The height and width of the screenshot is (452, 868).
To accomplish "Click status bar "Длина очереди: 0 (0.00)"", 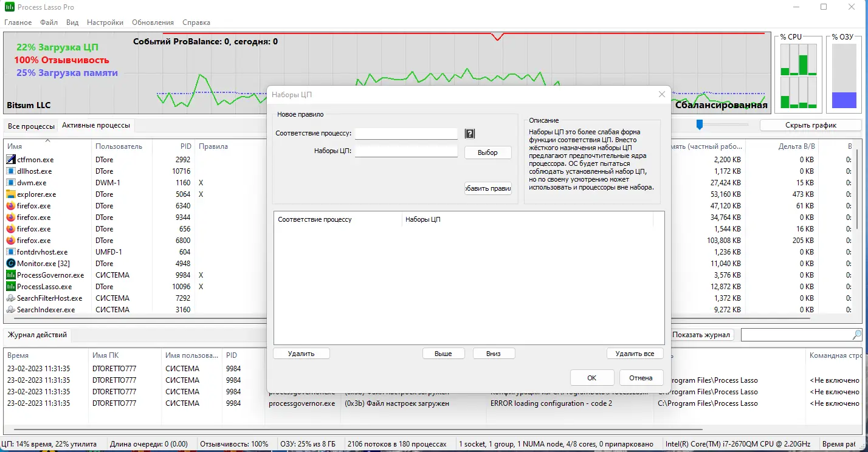I will [149, 444].
